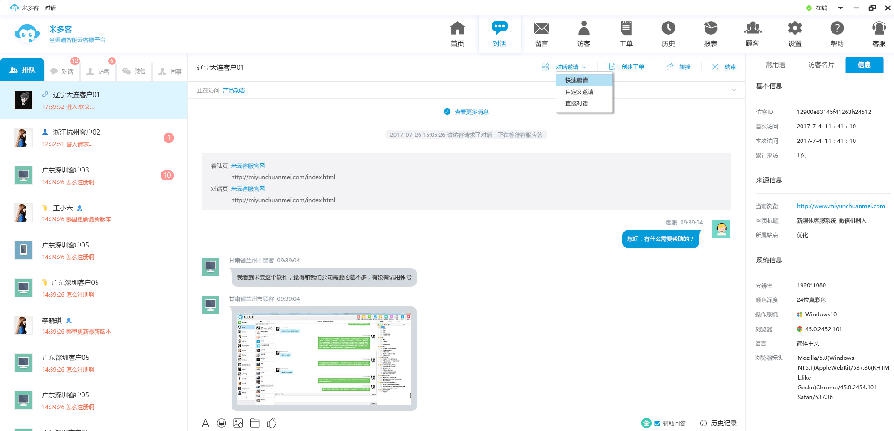Open the work order notepad icon
894x431 pixels.
pos(625,28)
